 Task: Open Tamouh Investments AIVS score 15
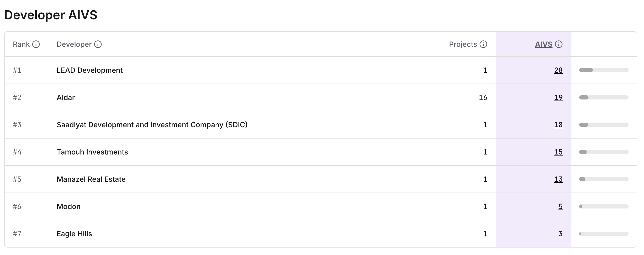point(558,152)
